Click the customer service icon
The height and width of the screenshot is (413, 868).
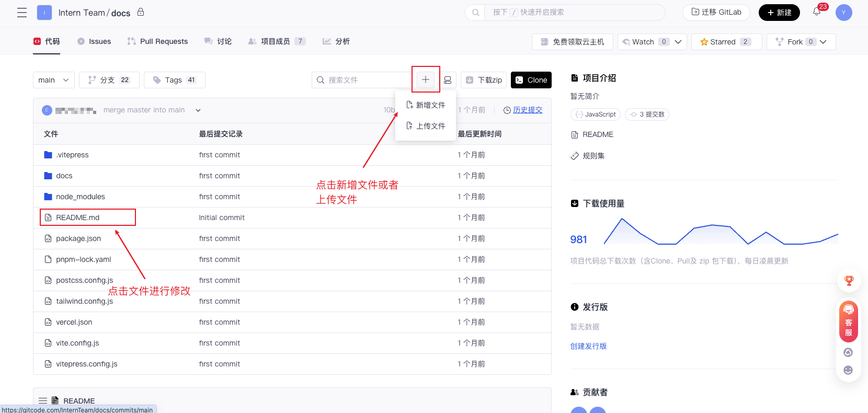point(848,321)
